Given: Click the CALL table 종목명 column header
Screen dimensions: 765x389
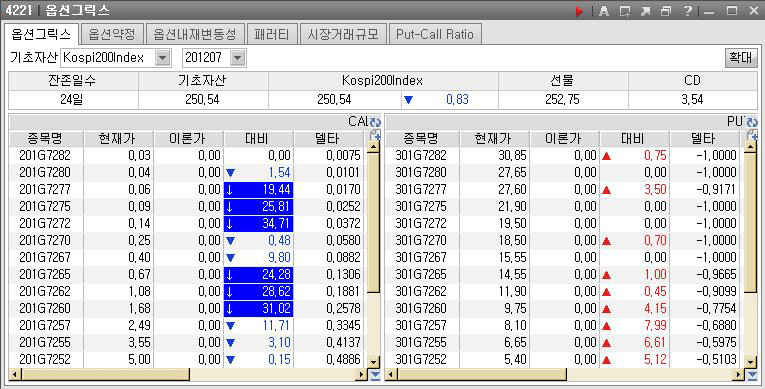Looking at the screenshot, I should click(x=46, y=139).
